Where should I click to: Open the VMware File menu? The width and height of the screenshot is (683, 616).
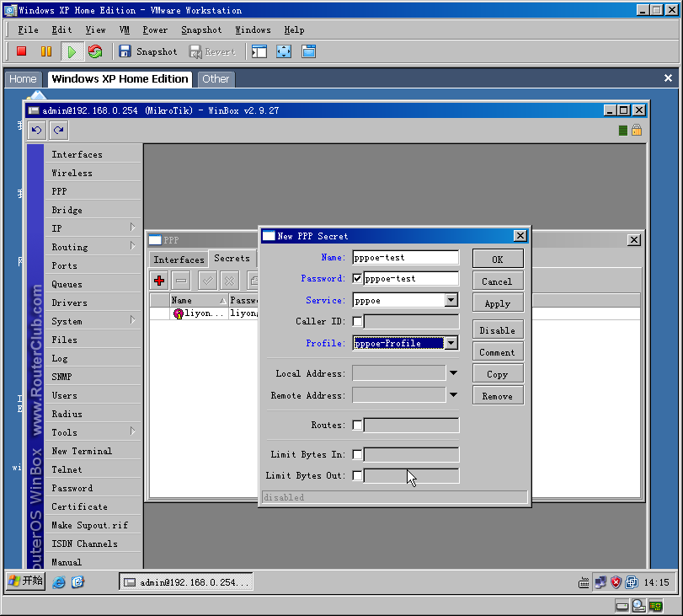[28, 30]
